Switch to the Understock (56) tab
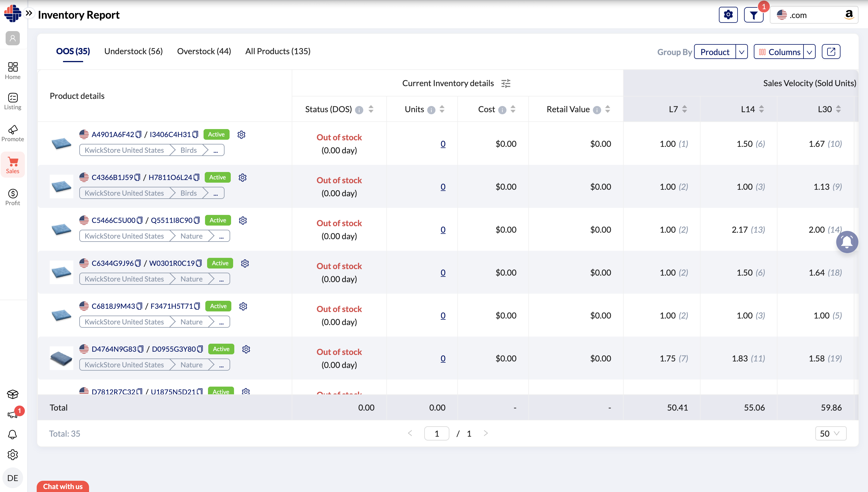This screenshot has width=868, height=492. coord(133,52)
